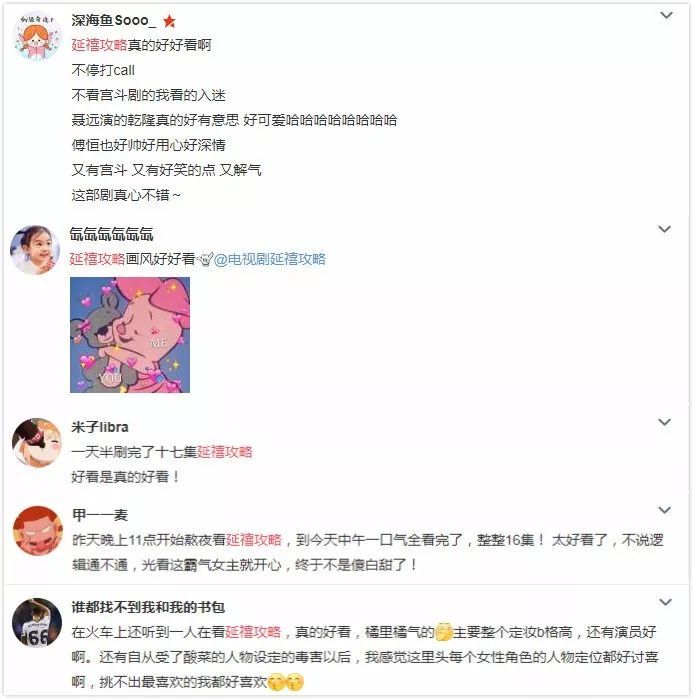
Task: Open the @电视剧延禧攻略 mention link
Action: click(270, 259)
